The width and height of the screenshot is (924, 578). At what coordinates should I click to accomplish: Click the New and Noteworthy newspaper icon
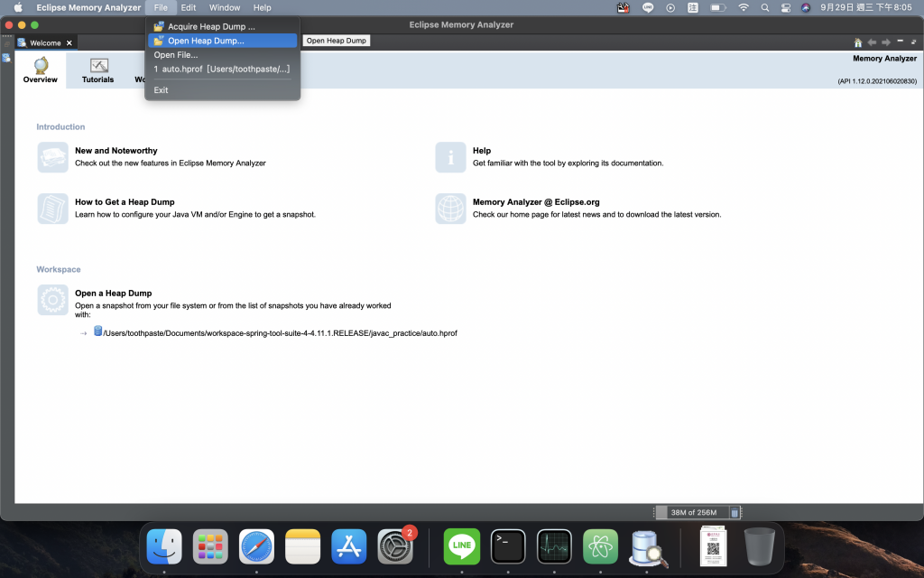tap(52, 157)
